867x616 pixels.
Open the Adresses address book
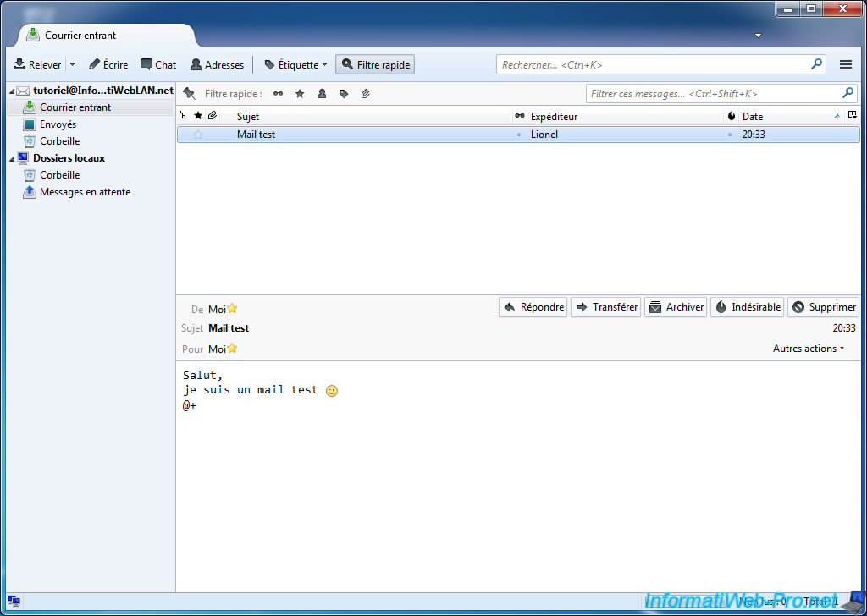[x=217, y=64]
